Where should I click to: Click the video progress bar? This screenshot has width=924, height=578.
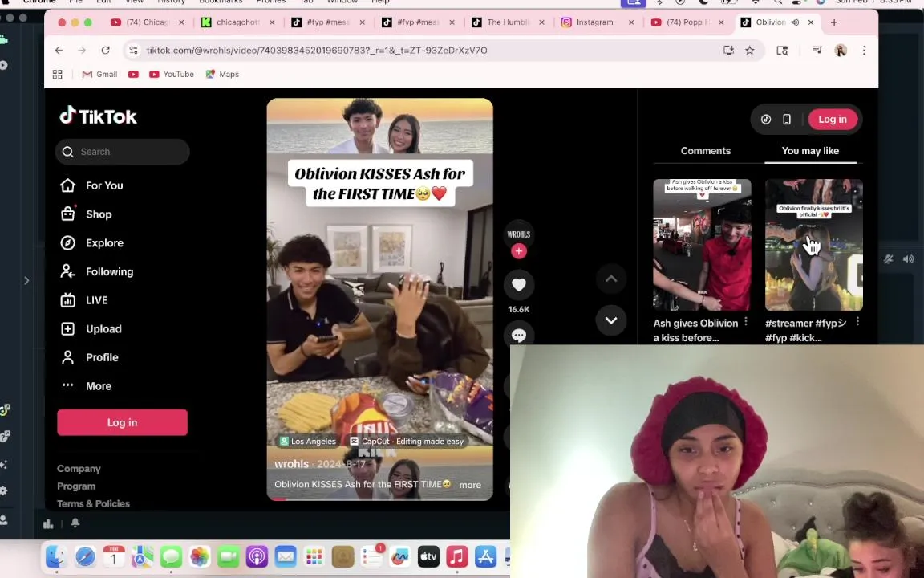(379, 499)
